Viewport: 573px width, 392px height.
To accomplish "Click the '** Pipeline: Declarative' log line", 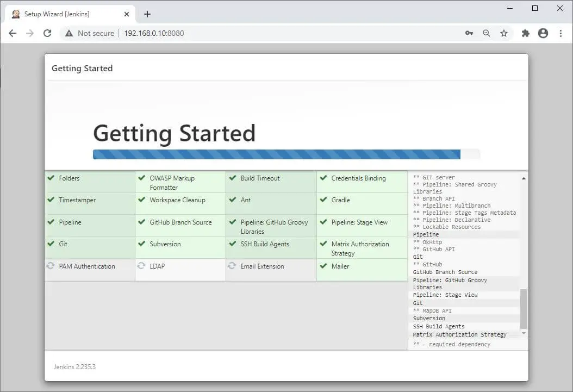I will click(x=452, y=220).
